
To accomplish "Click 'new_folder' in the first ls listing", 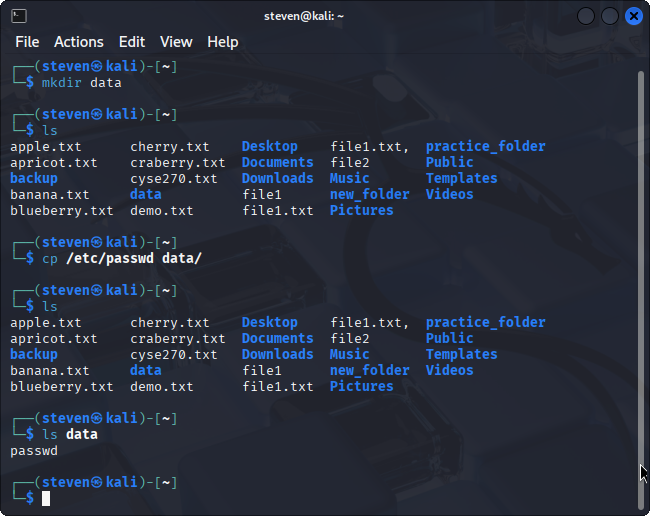I will point(369,194).
